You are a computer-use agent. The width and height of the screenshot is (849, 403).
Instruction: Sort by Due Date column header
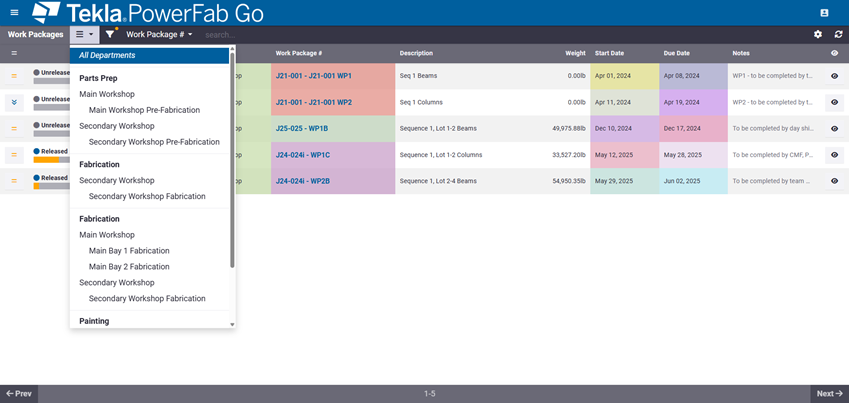[677, 53]
